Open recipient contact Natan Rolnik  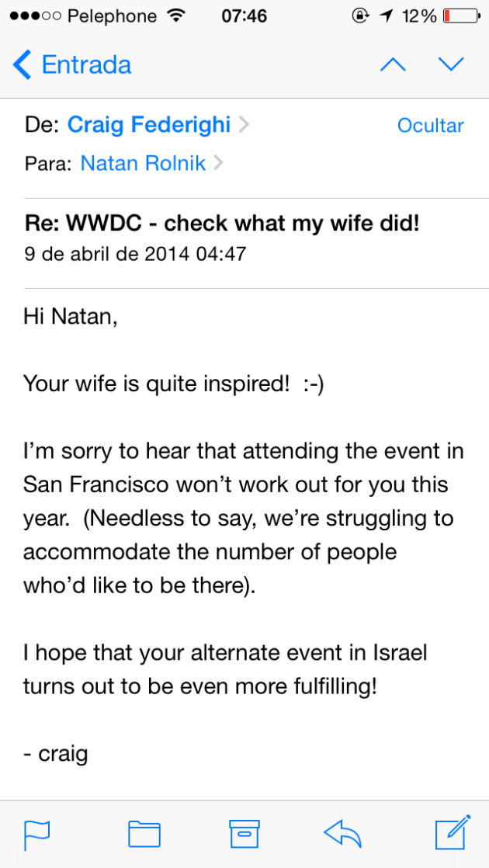click(x=143, y=163)
